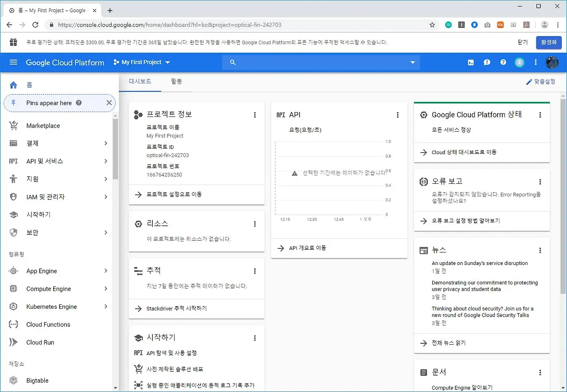This screenshot has height=392, width=567.
Task: Open 시작하기 card options menu
Action: pyautogui.click(x=255, y=338)
